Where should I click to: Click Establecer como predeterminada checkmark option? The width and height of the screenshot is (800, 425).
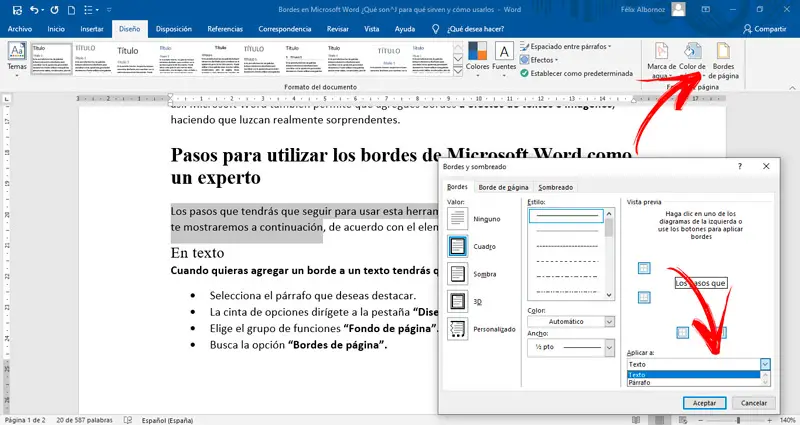click(577, 73)
